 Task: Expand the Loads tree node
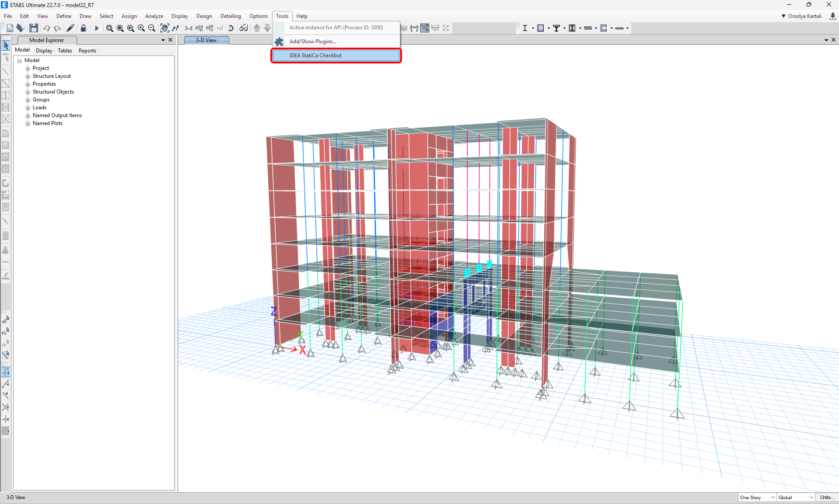pyautogui.click(x=28, y=108)
